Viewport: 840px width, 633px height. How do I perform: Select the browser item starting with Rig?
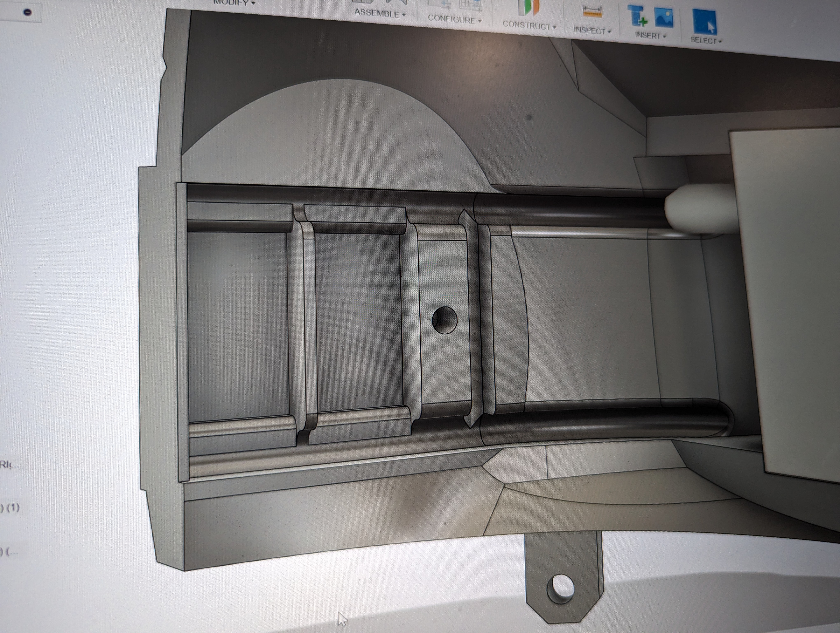8,464
